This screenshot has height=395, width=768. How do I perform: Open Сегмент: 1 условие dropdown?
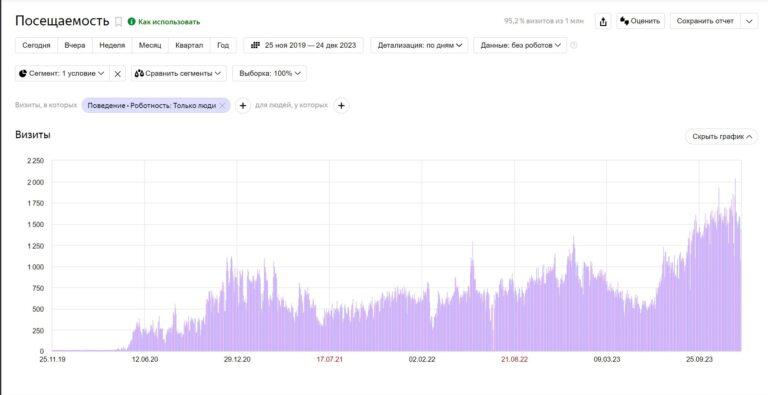tap(62, 74)
